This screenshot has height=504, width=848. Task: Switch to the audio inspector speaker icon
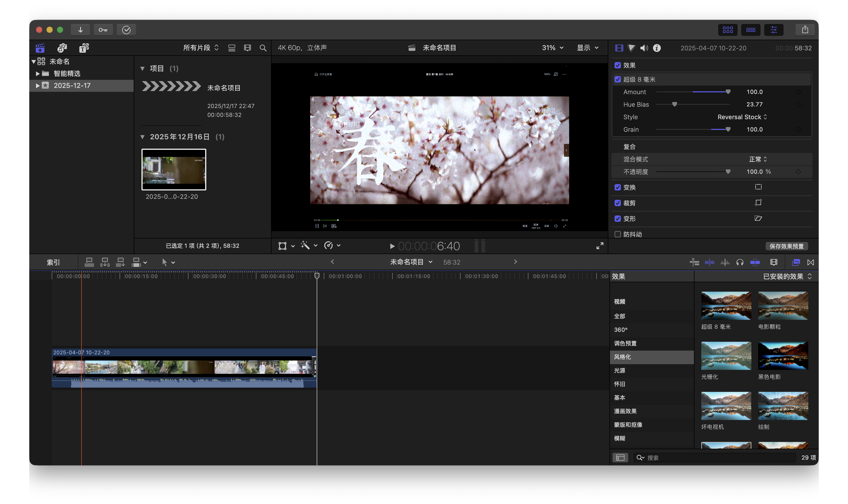pyautogui.click(x=644, y=48)
